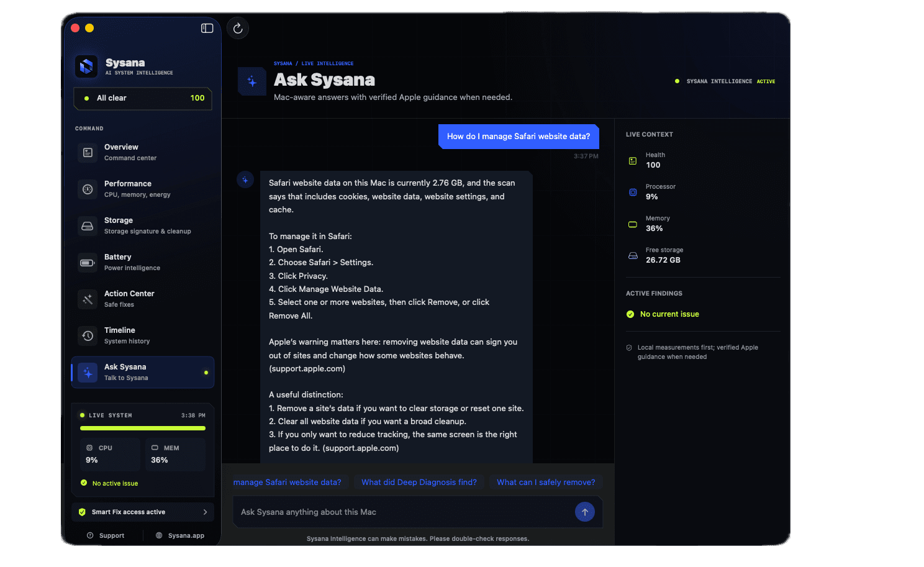This screenshot has height=567, width=924.
Task: Click the Memory 36% value in Live Context
Action: click(x=654, y=229)
